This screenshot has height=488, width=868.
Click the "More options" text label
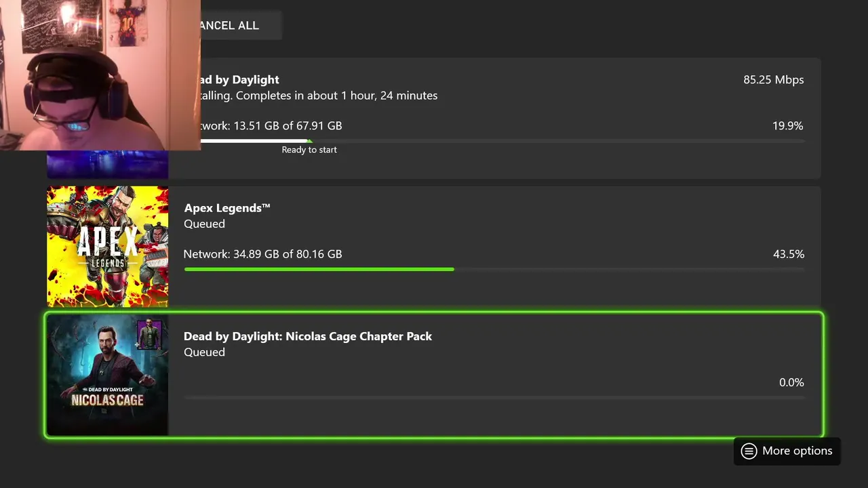[797, 451]
